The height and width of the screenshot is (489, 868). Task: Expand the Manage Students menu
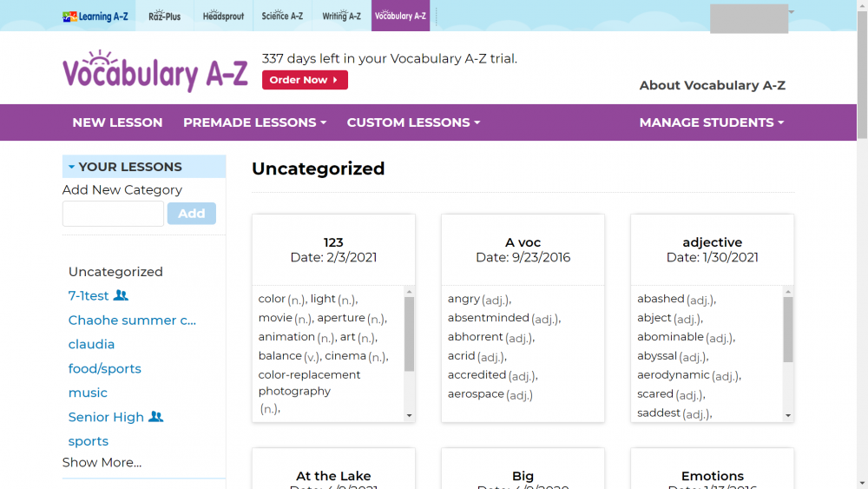711,122
